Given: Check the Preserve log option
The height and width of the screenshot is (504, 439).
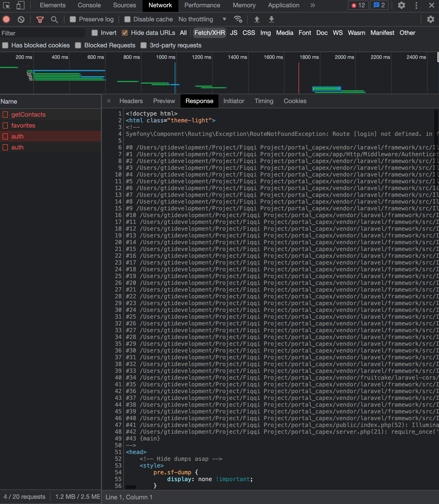Looking at the screenshot, I should point(73,19).
